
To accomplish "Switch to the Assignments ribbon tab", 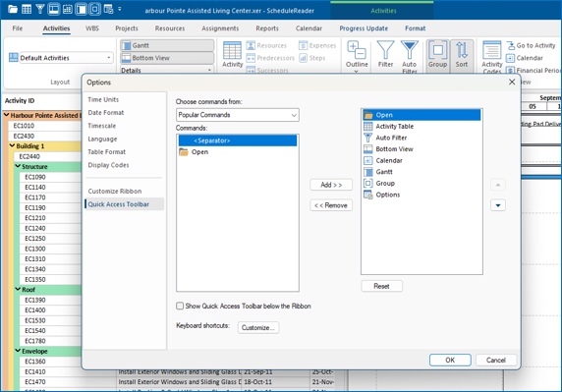I will [x=220, y=28].
